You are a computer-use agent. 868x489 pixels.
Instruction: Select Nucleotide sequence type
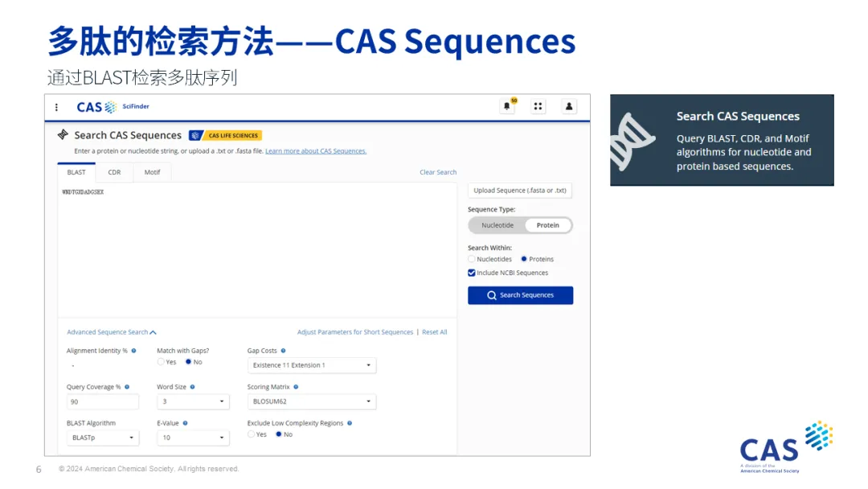tap(497, 225)
